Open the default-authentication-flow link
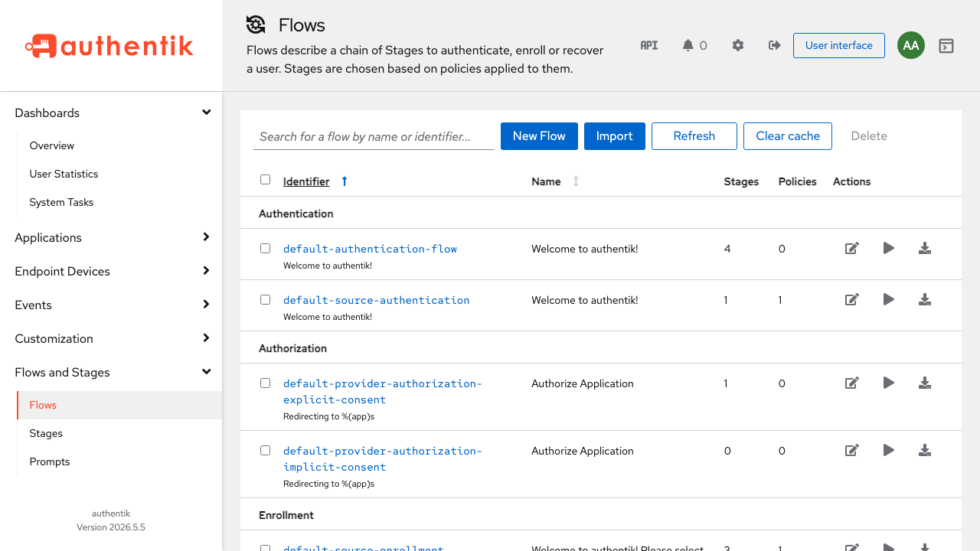 pos(370,249)
